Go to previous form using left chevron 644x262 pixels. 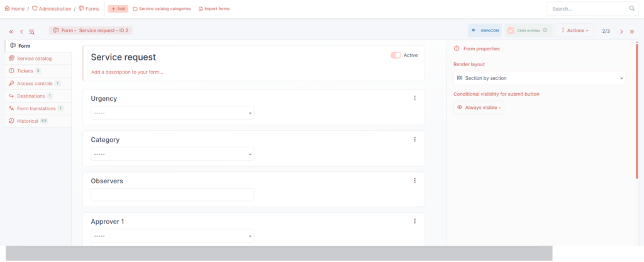click(21, 31)
